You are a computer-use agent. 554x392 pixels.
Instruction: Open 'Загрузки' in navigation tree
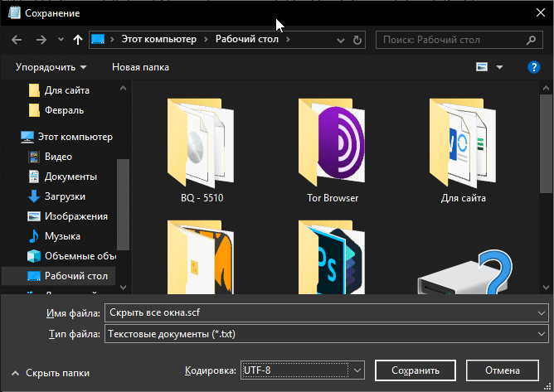(65, 196)
